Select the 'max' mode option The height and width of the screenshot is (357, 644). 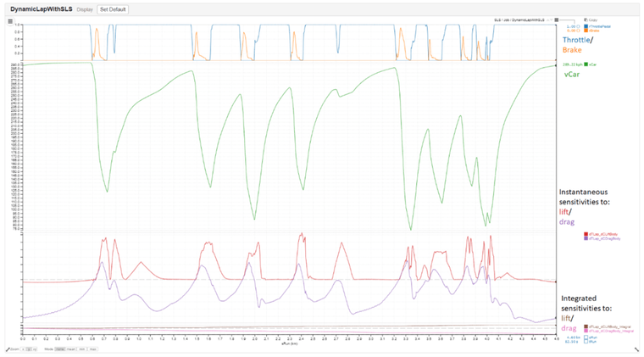92,349
